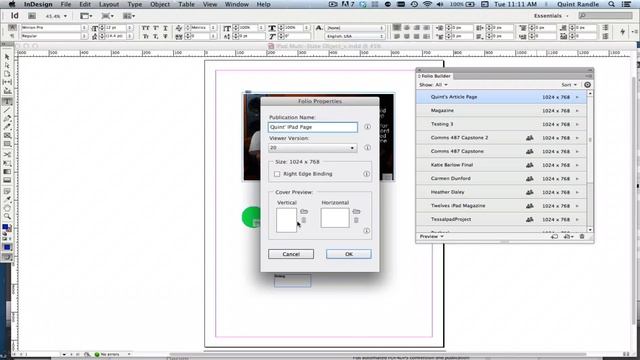This screenshot has height=360, width=640.
Task: Select Quint's Article Page folio
Action: pos(501,97)
